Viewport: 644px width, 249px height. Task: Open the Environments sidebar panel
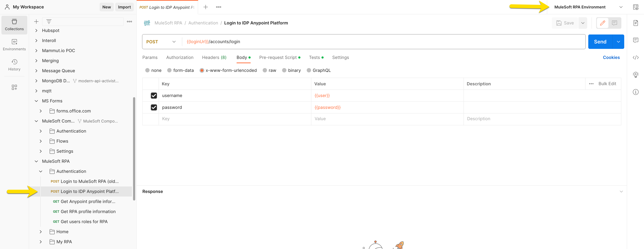(x=14, y=45)
